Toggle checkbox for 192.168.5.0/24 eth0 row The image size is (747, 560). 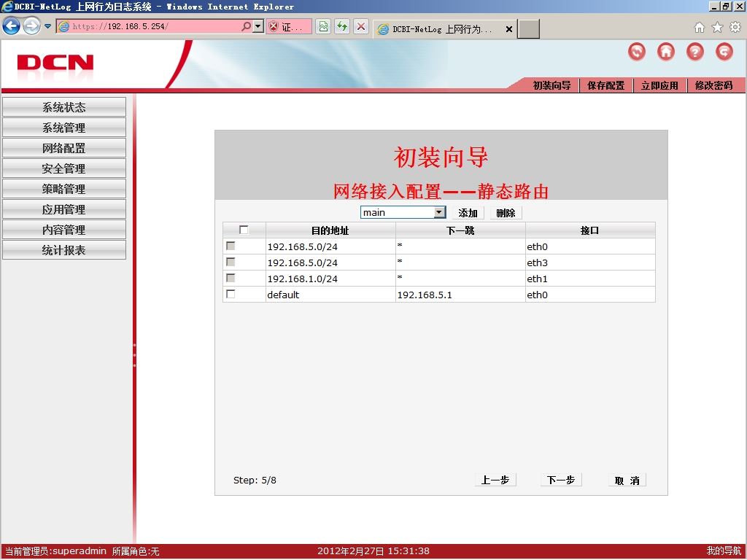(x=231, y=246)
